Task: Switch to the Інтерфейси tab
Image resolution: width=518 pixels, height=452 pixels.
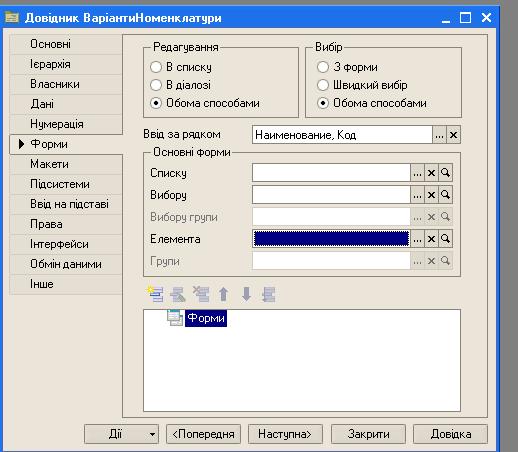Action: [x=66, y=244]
